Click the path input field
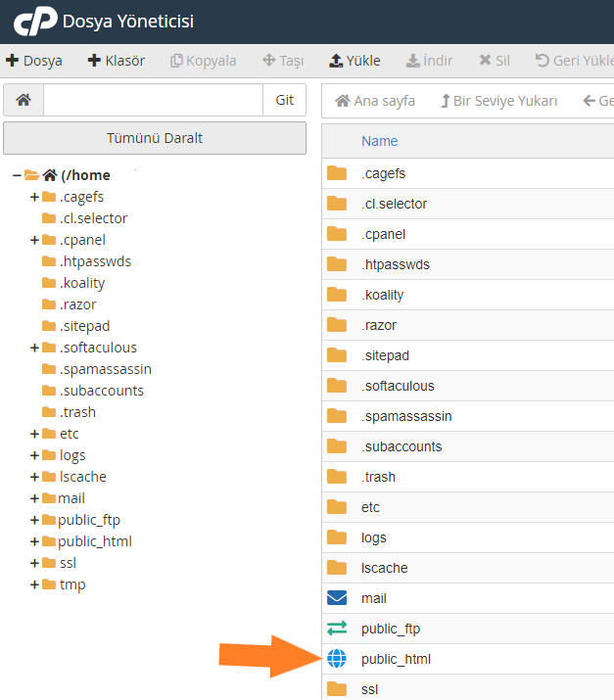This screenshot has height=700, width=614. (x=153, y=101)
